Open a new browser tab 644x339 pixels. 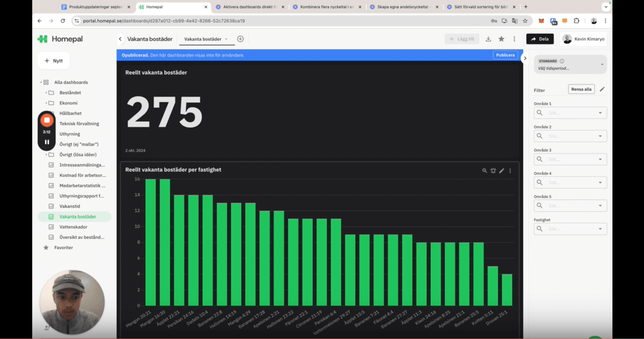[x=526, y=7]
